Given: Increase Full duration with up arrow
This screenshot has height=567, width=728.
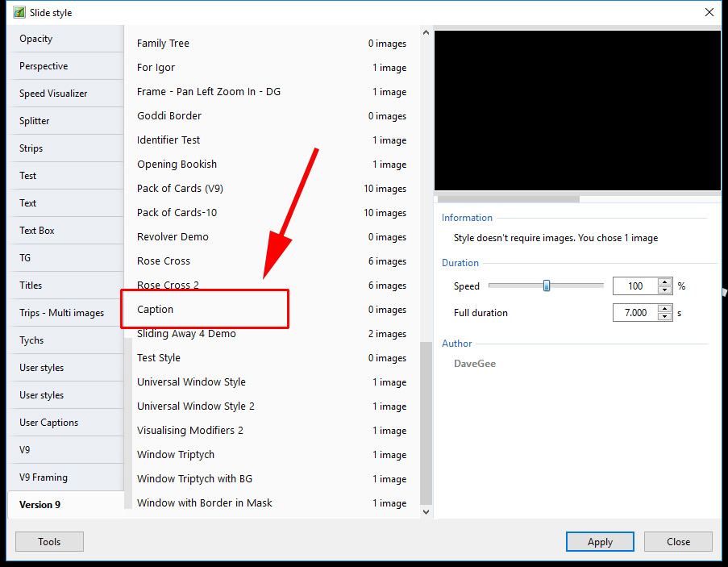Looking at the screenshot, I should point(665,308).
